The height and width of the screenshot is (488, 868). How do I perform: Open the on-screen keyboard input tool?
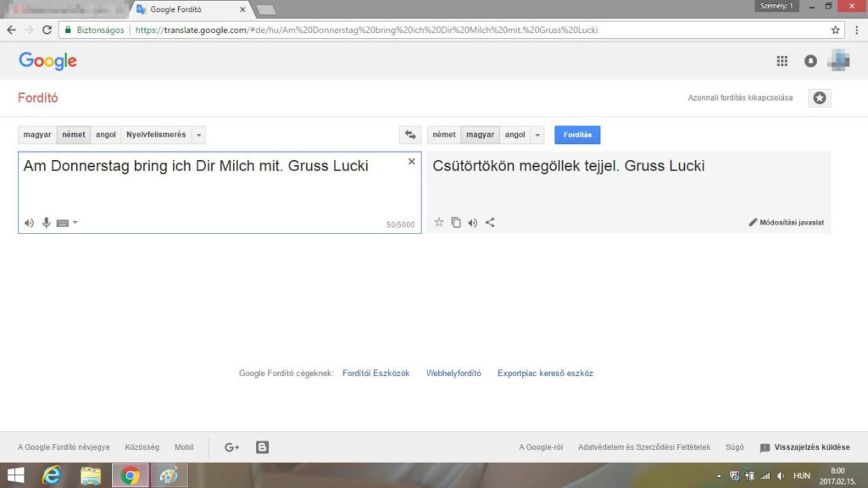62,223
